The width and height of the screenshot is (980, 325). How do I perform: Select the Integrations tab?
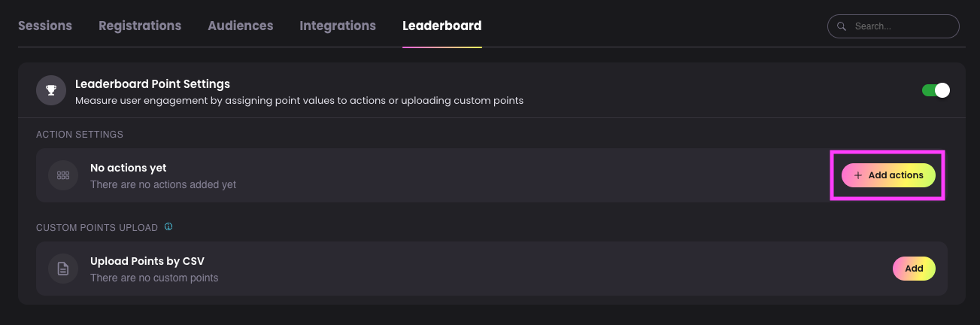click(x=338, y=26)
